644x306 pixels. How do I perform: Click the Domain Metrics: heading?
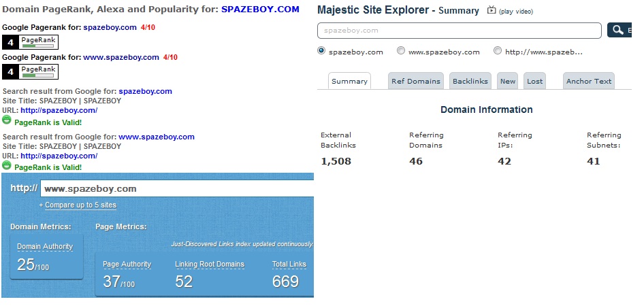(x=41, y=226)
